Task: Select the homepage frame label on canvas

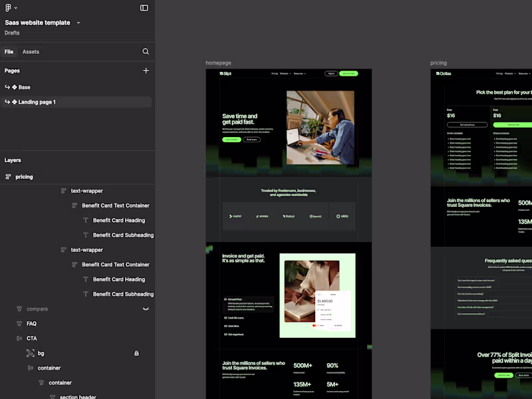Action: point(218,63)
